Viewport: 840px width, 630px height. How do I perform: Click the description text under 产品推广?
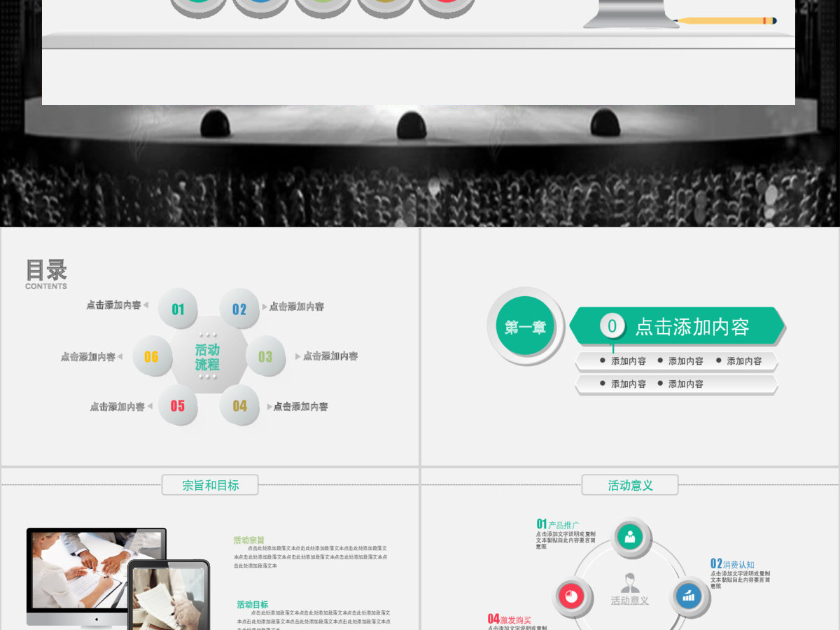[x=566, y=540]
